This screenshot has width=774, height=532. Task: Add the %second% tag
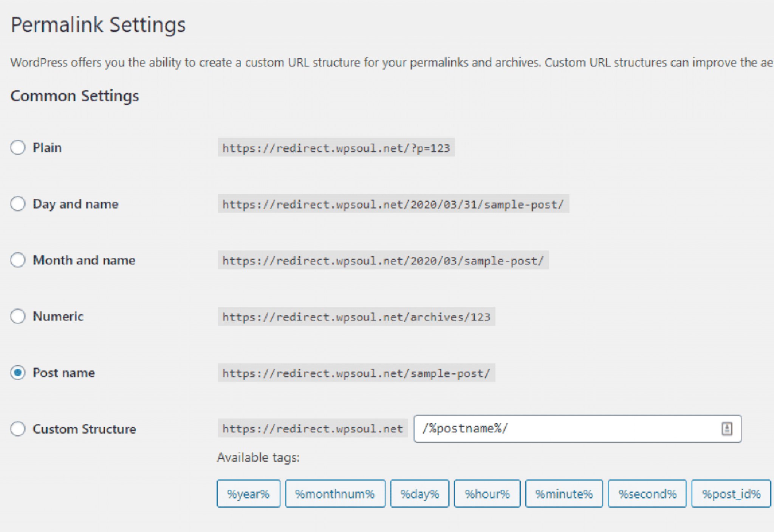click(647, 494)
